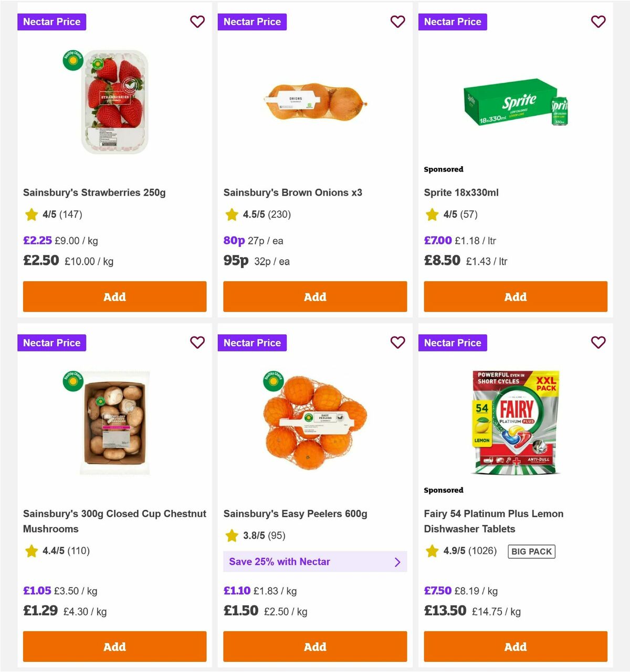Click Add under Sprite 18x330ml
630x672 pixels.
click(515, 296)
